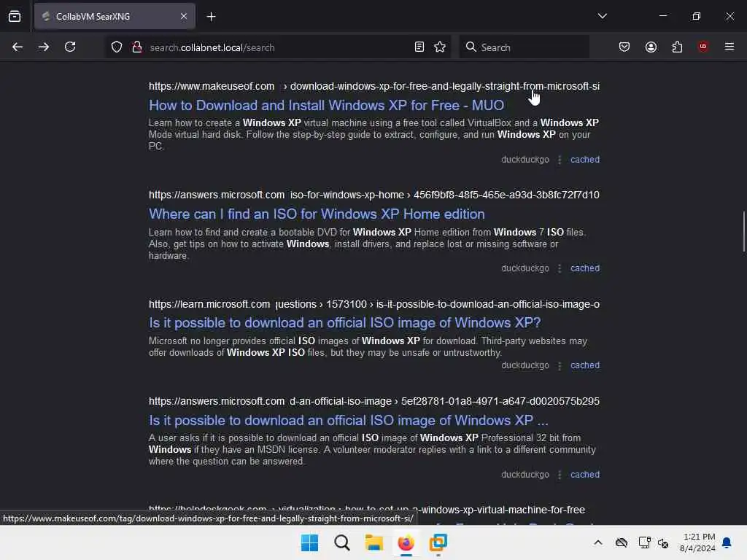Image resolution: width=747 pixels, height=560 pixels.
Task: Open a new tab with plus button
Action: pos(211,17)
